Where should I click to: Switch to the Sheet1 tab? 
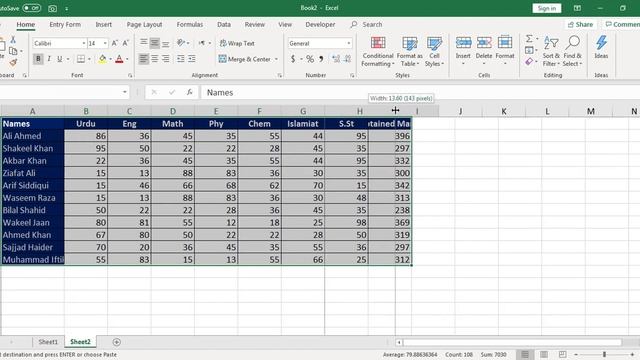click(48, 342)
